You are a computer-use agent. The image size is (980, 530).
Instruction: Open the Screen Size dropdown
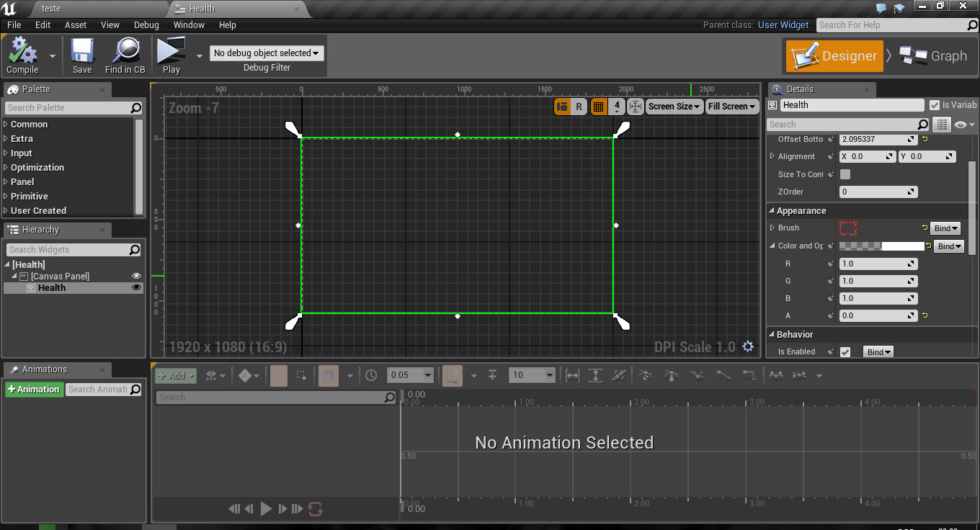pos(674,106)
